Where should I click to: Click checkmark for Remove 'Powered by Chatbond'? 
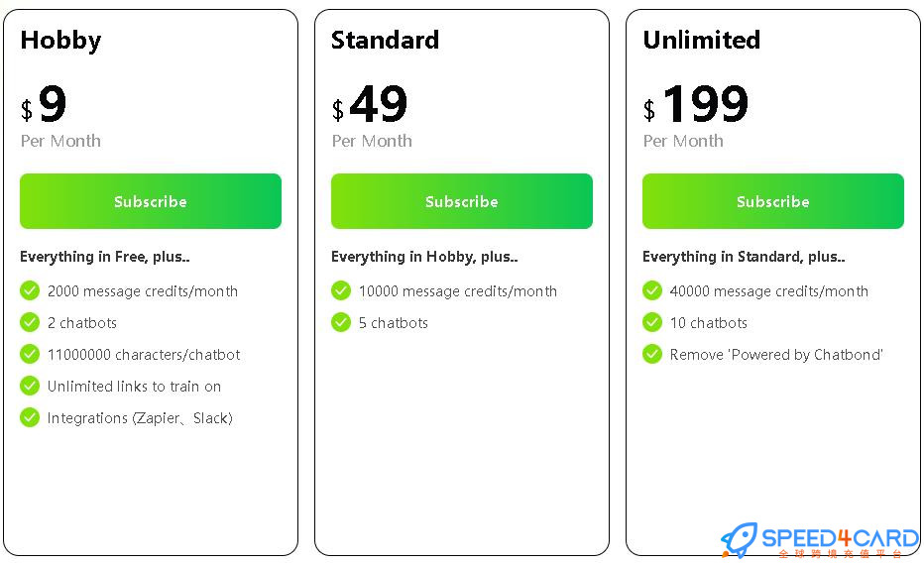point(651,354)
